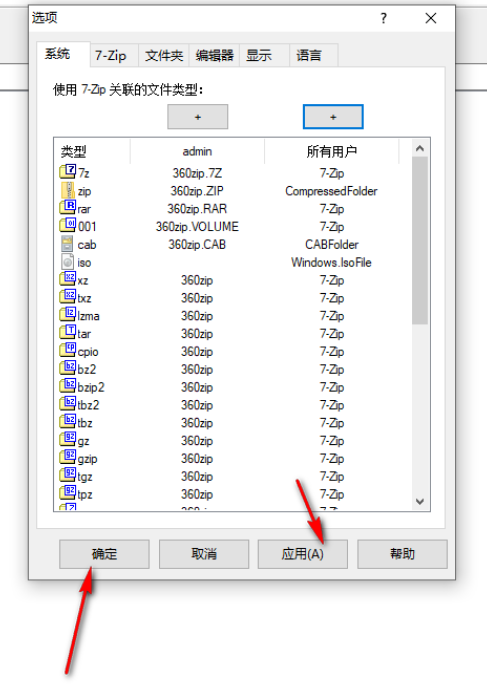Select the 360zip.RAR cell
This screenshot has height=686, width=487.
click(197, 209)
